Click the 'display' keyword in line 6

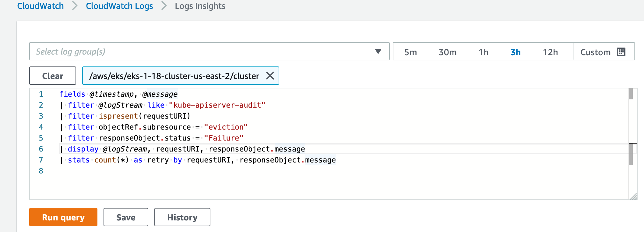(x=83, y=149)
